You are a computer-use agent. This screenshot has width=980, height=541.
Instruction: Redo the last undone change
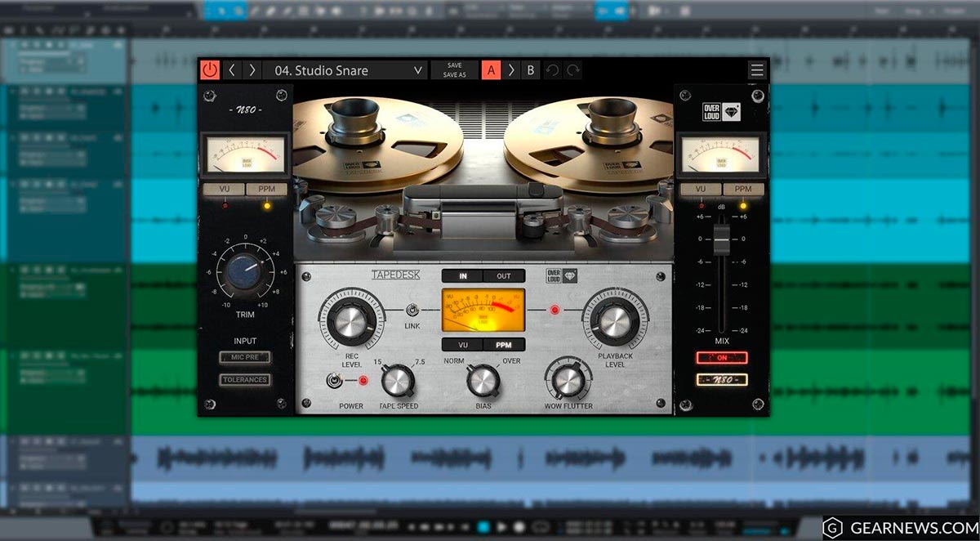tap(573, 70)
